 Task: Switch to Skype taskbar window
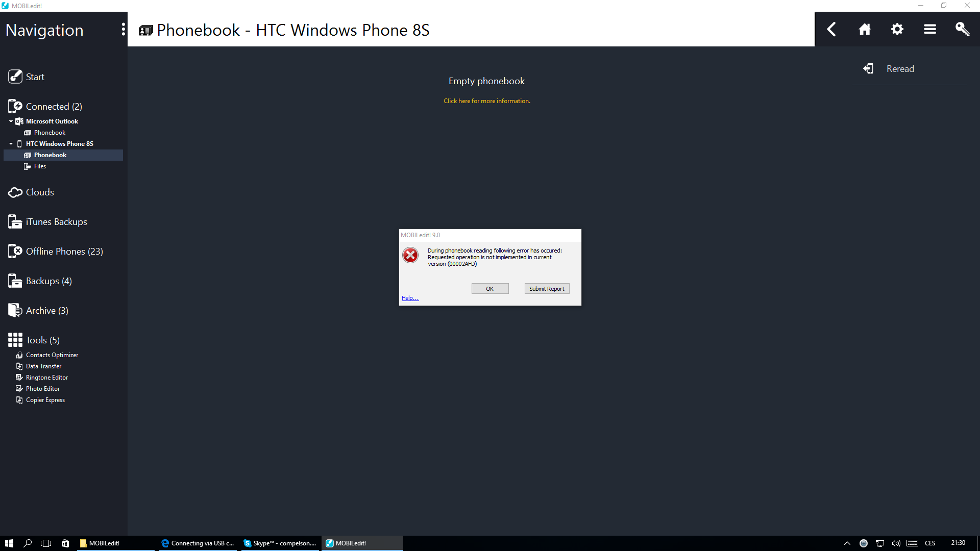pyautogui.click(x=281, y=543)
